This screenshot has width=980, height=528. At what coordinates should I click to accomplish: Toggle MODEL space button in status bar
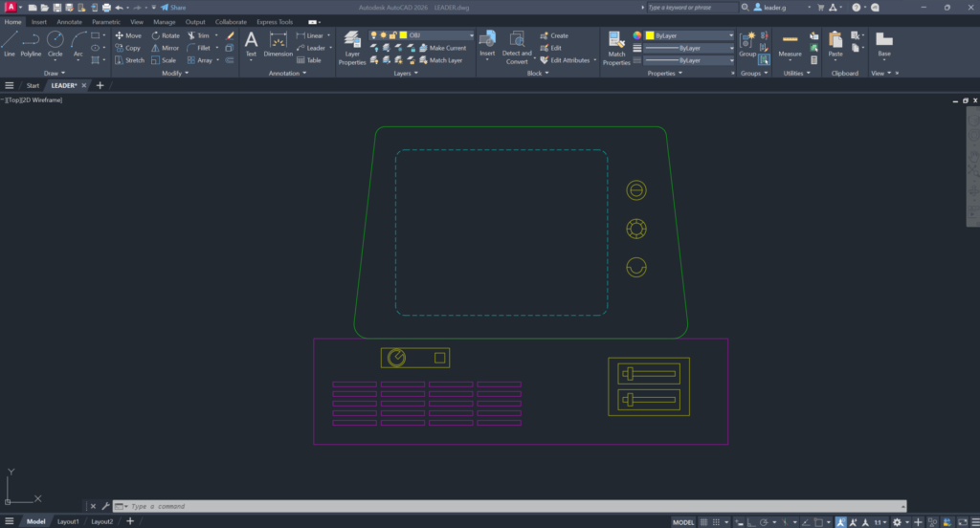[x=683, y=522]
